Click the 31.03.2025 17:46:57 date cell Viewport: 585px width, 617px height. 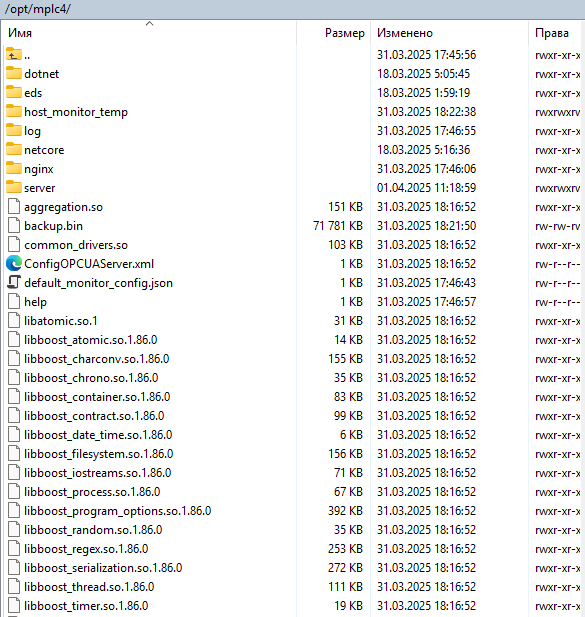[426, 302]
